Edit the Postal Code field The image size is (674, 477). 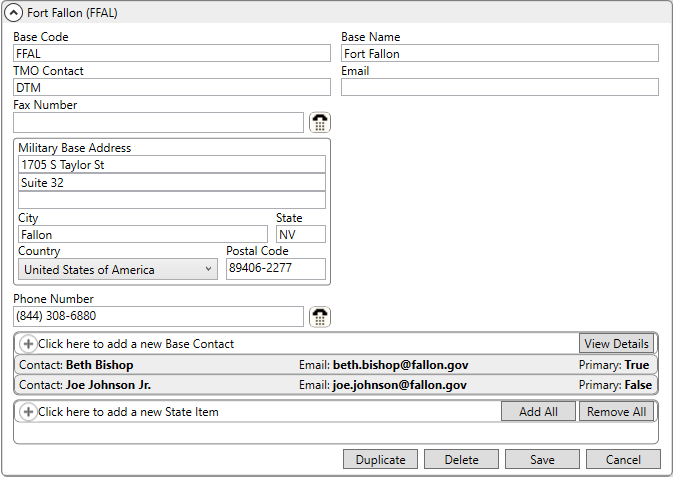click(275, 269)
